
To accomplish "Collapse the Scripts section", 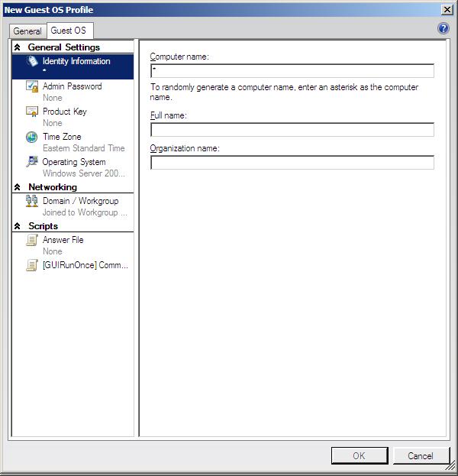I will click(x=18, y=226).
